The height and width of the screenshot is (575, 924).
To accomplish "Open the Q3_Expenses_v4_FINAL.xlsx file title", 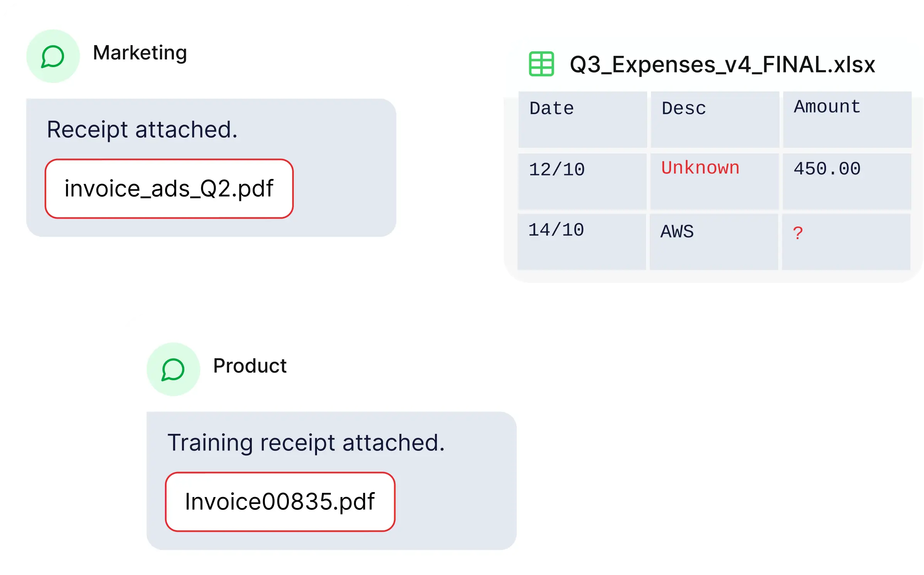I will click(x=722, y=64).
